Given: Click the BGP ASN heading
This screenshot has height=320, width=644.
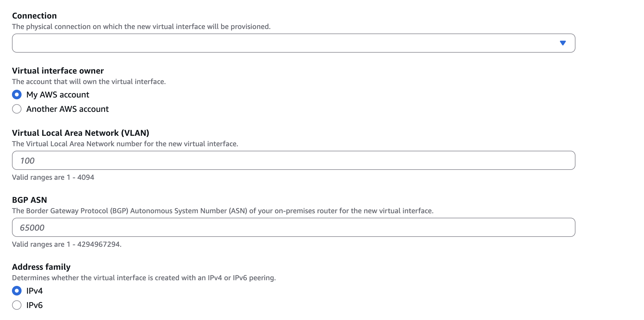Looking at the screenshot, I should tap(29, 200).
